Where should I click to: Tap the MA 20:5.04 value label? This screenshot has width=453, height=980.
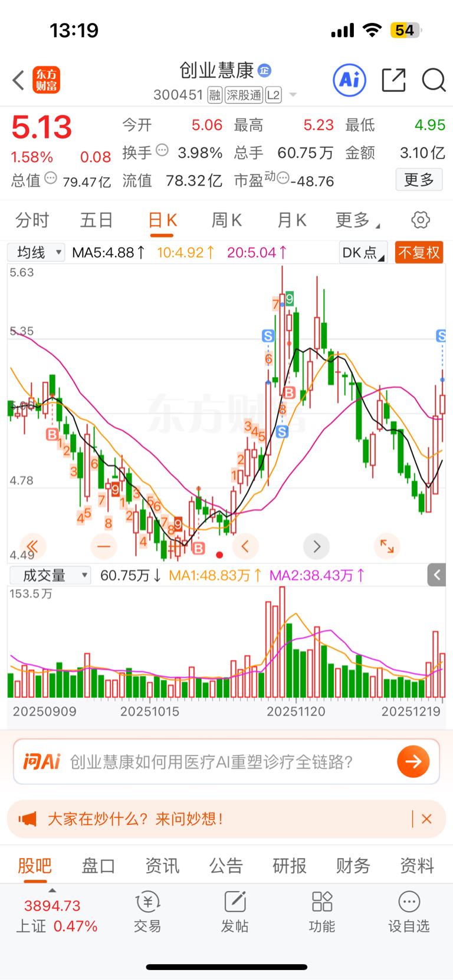click(257, 253)
